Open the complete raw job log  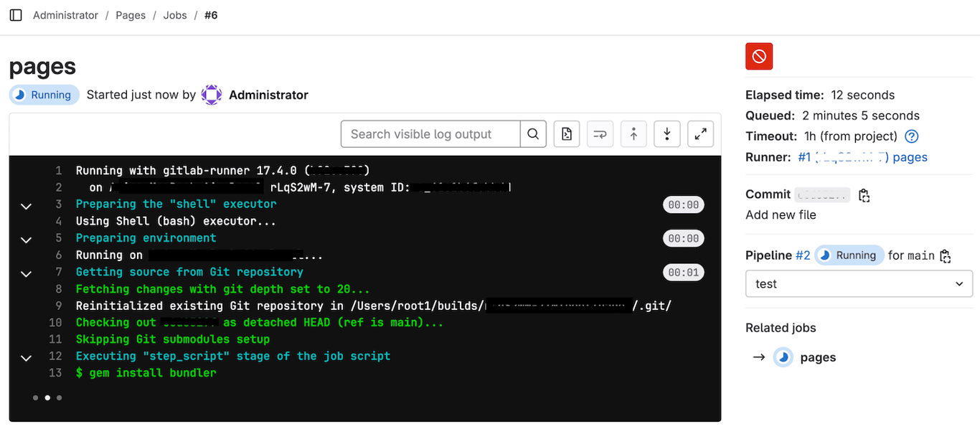tap(566, 133)
